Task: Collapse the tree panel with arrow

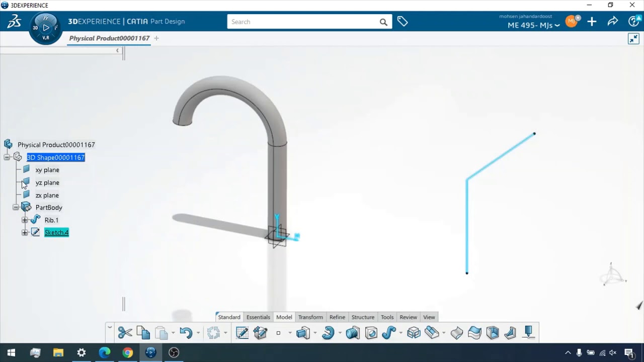Action: point(117,50)
